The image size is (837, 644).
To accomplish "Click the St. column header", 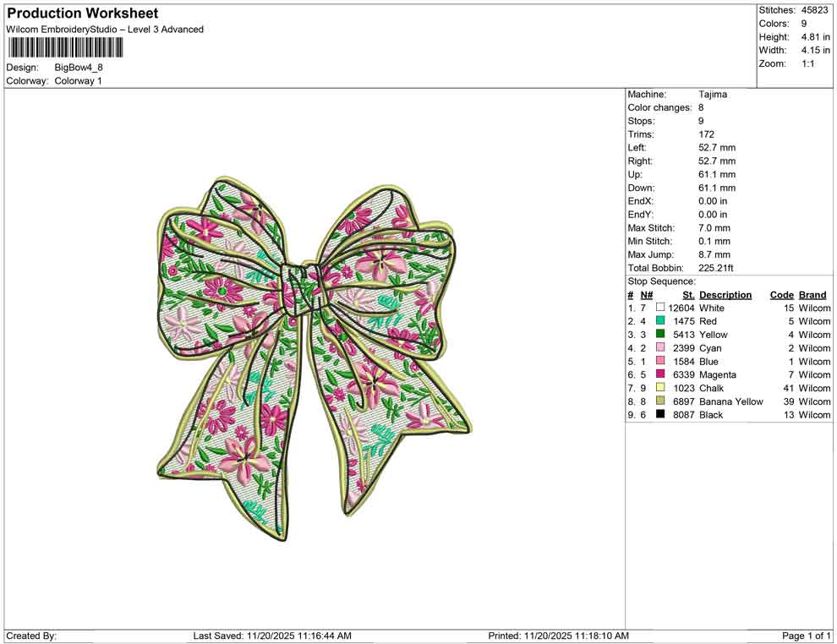I will point(688,295).
